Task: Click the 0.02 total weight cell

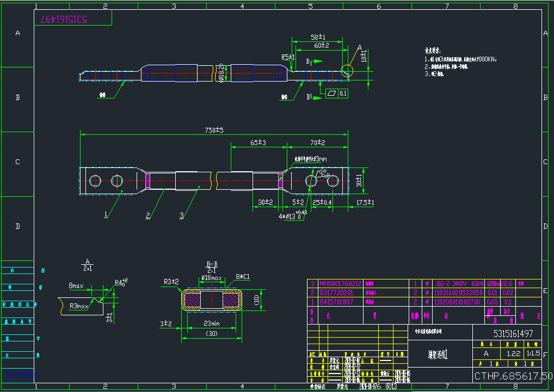Action: coord(508,293)
